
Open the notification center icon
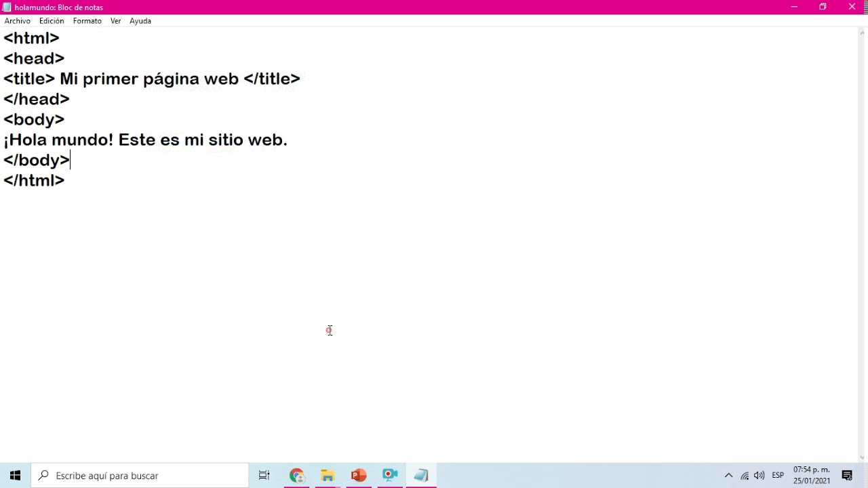[847, 476]
